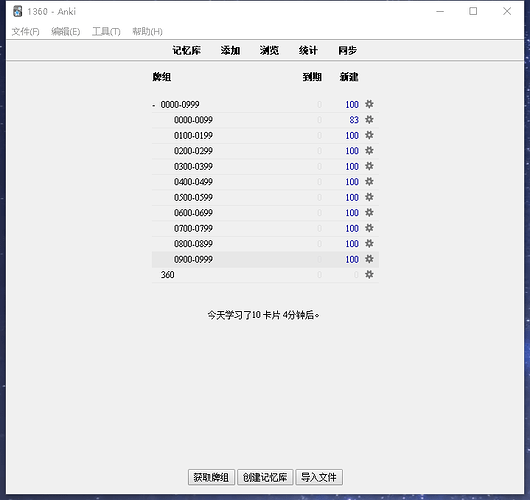Open options gear for deck 0500-0599
This screenshot has width=530, height=500.
(x=369, y=197)
